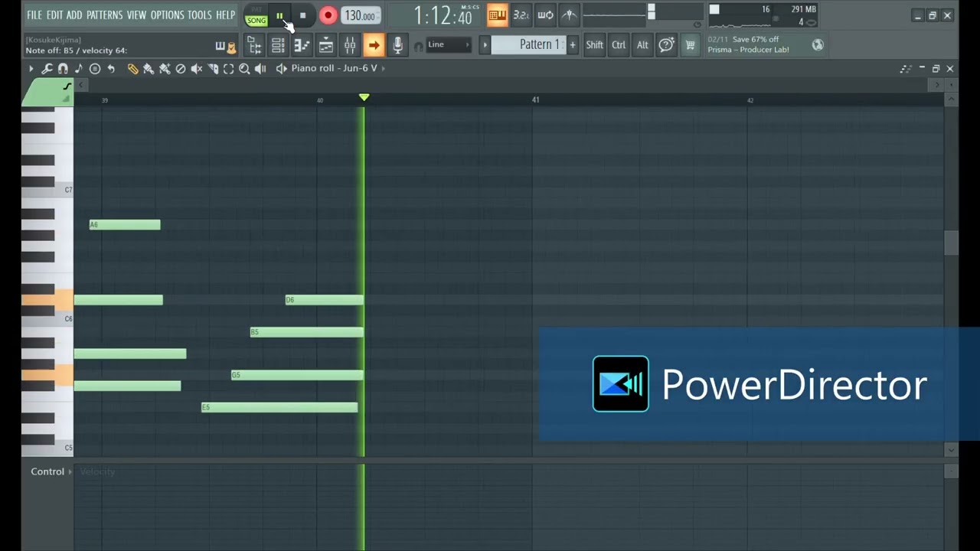Open the PATTERNS menu
Viewport: 980px width, 551px height.
coord(104,15)
